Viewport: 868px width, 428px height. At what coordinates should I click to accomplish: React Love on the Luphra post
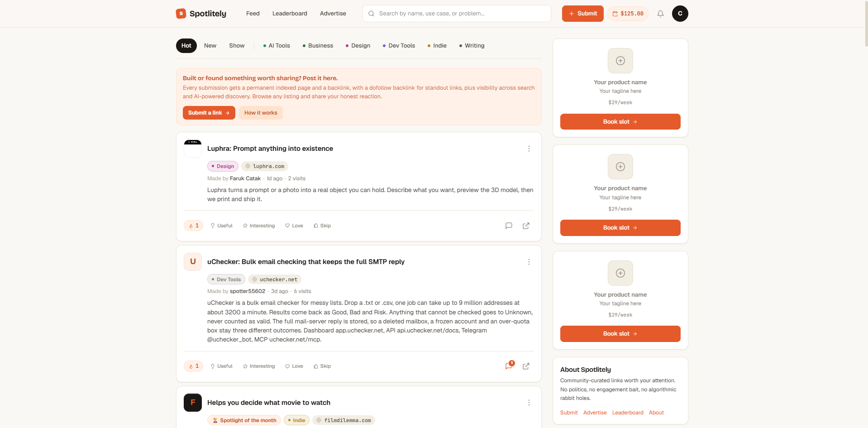294,226
